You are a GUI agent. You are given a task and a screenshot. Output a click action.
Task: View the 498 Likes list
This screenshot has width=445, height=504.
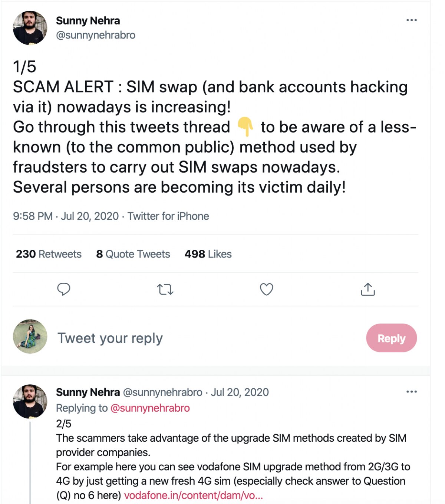pos(208,254)
